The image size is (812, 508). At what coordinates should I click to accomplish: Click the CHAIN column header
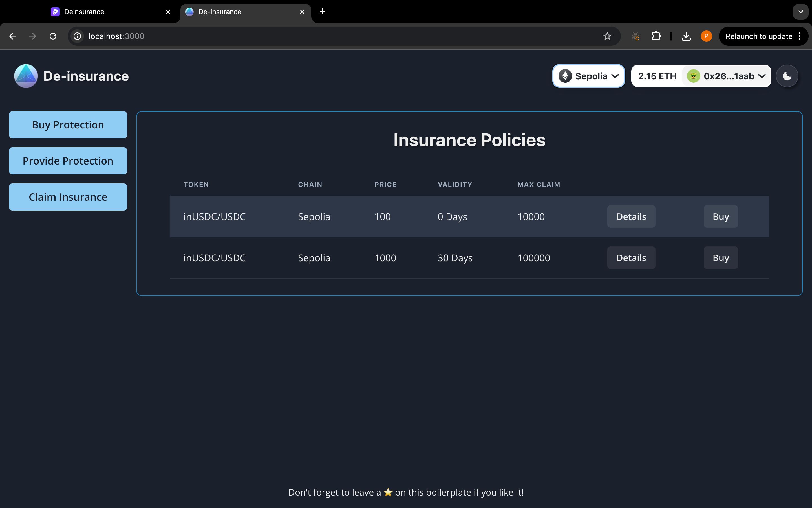310,185
